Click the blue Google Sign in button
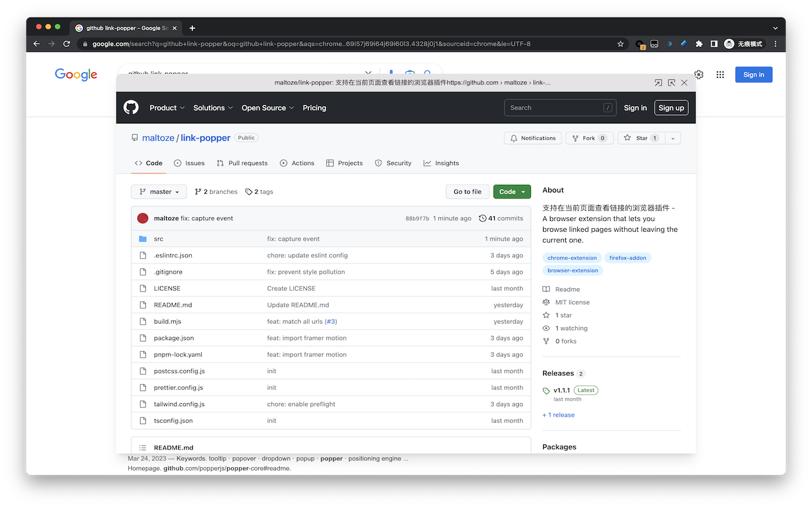Image resolution: width=812 pixels, height=508 pixels. 754,74
